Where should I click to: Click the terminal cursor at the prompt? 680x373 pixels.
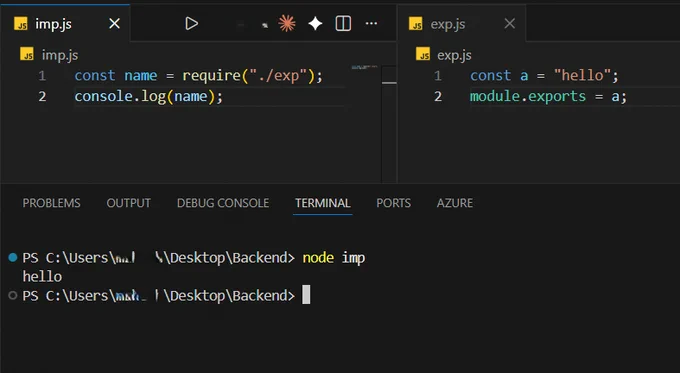click(306, 295)
